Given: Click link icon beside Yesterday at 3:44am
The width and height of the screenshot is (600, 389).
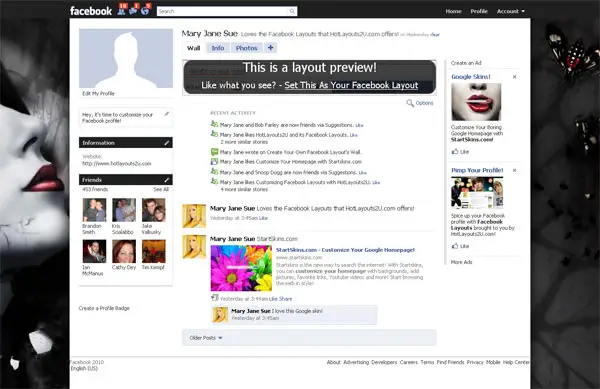Looking at the screenshot, I should (215, 298).
